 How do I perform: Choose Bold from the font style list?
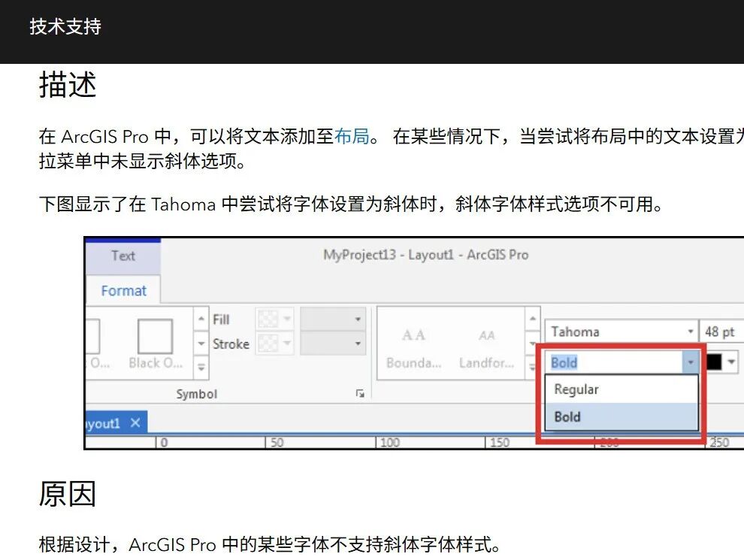[622, 416]
